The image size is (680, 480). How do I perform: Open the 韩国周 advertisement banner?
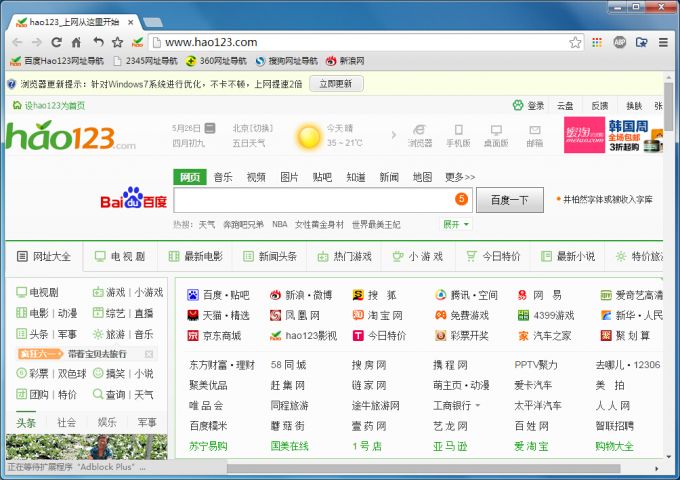click(613, 135)
